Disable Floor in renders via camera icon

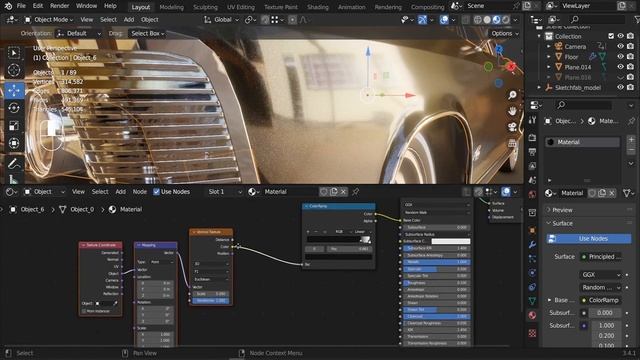631,57
